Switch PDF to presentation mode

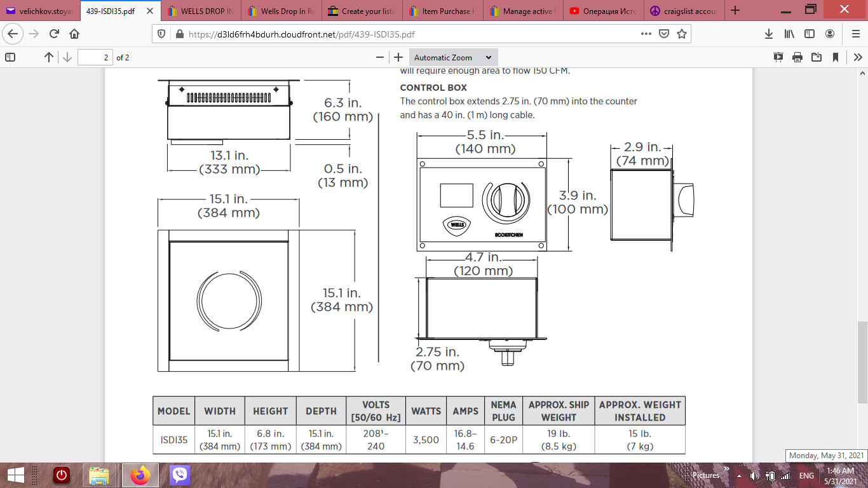[778, 57]
